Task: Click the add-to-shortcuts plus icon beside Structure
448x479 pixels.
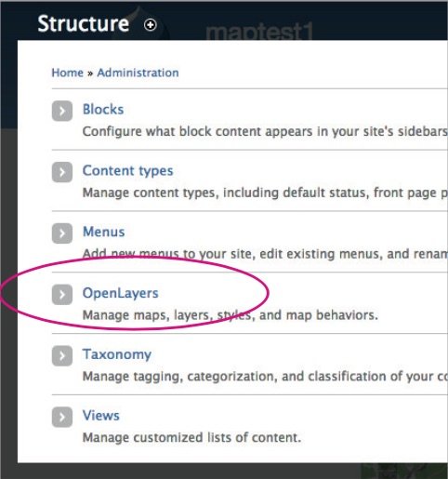Action: click(x=151, y=25)
